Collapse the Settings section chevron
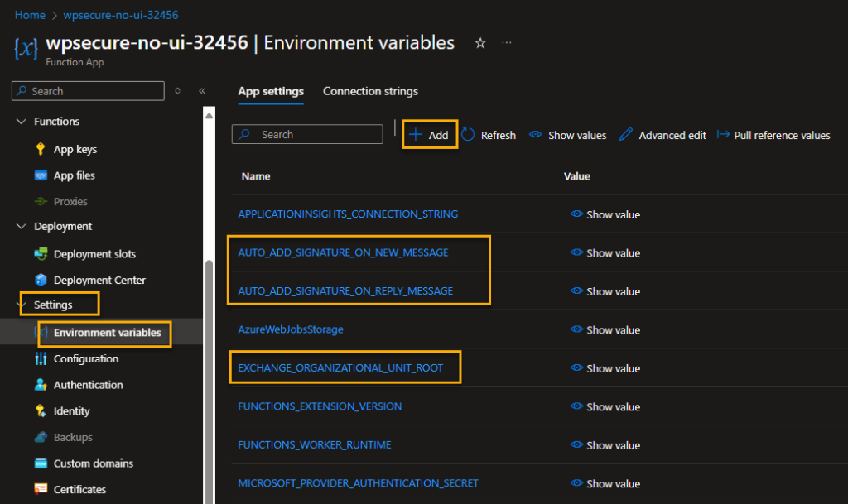Viewport: 848px width, 504px height. click(x=22, y=304)
